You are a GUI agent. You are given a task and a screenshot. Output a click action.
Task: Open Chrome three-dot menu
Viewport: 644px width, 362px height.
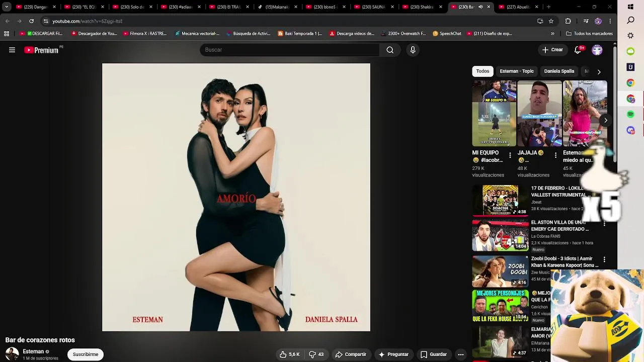tap(610, 21)
